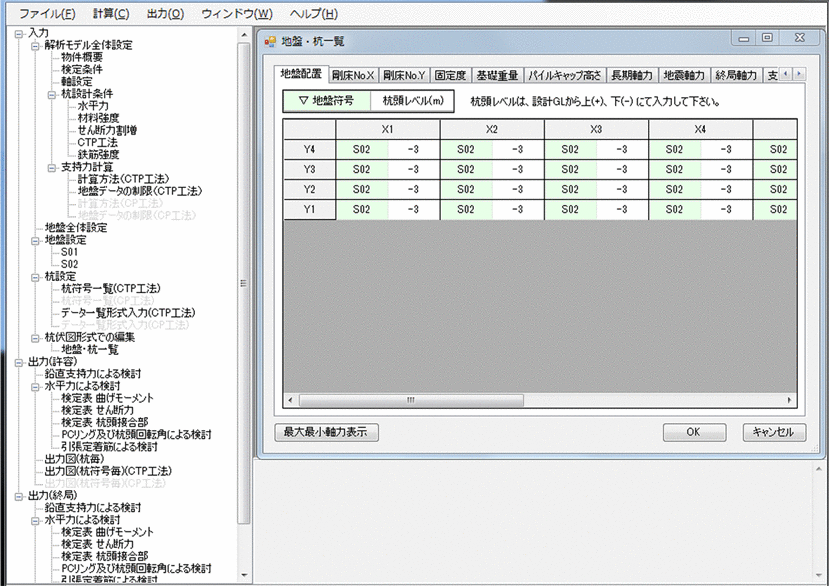Viewport: 829px width, 586px height.
Task: Open 計算方法(CTP工法) tree item
Action: (123, 179)
